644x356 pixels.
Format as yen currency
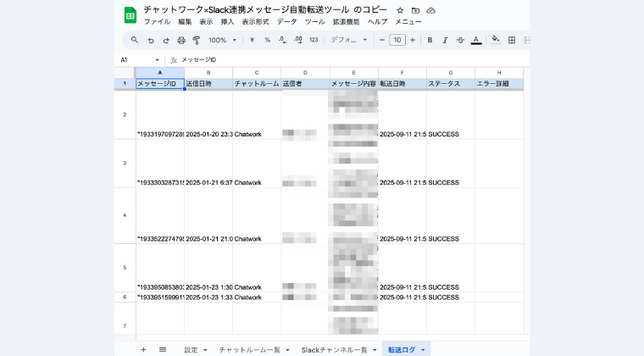point(252,40)
